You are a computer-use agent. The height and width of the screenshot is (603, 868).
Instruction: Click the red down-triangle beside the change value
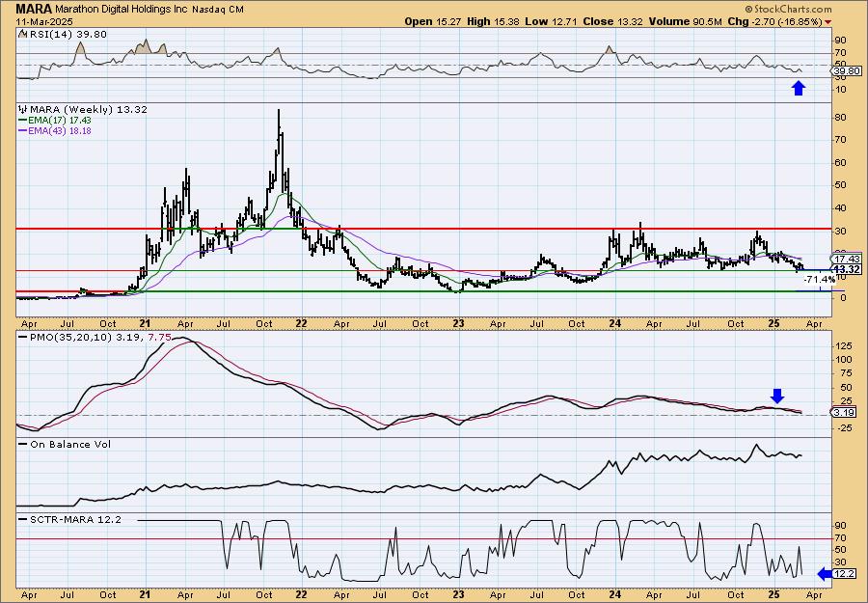pyautogui.click(x=828, y=22)
